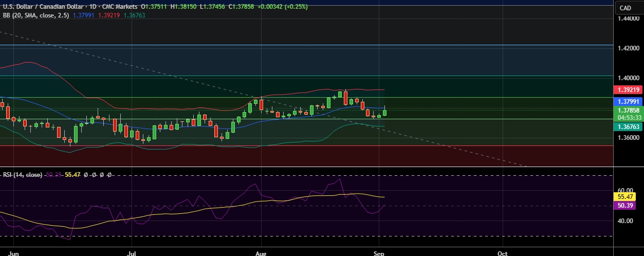Click the Aug label on time axis

pos(261,253)
